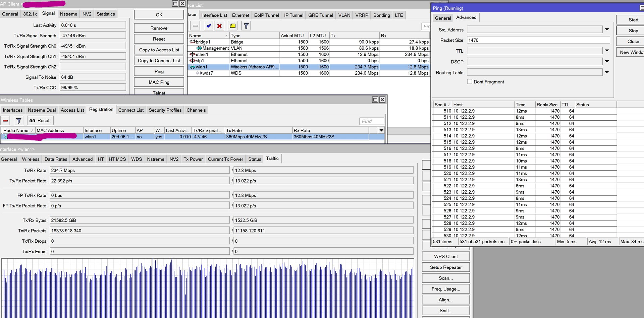Viewport: 644px width, 318px height.
Task: Click the red X disable icon
Action: point(219,26)
